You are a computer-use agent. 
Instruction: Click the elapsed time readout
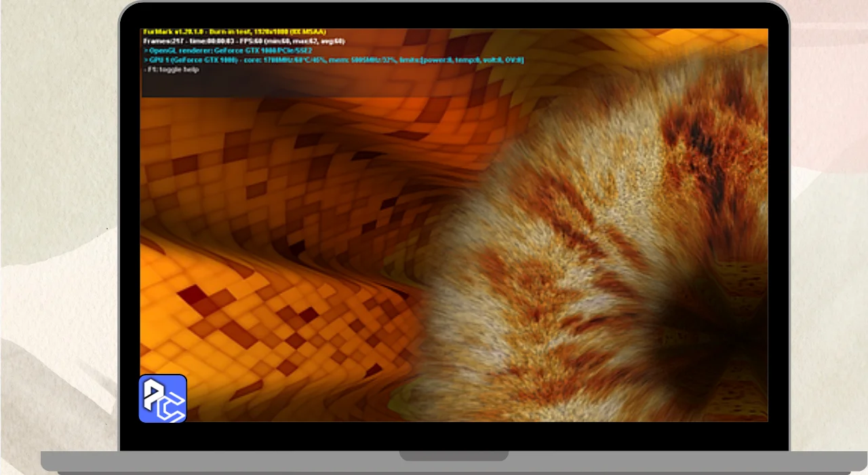pyautogui.click(x=210, y=41)
